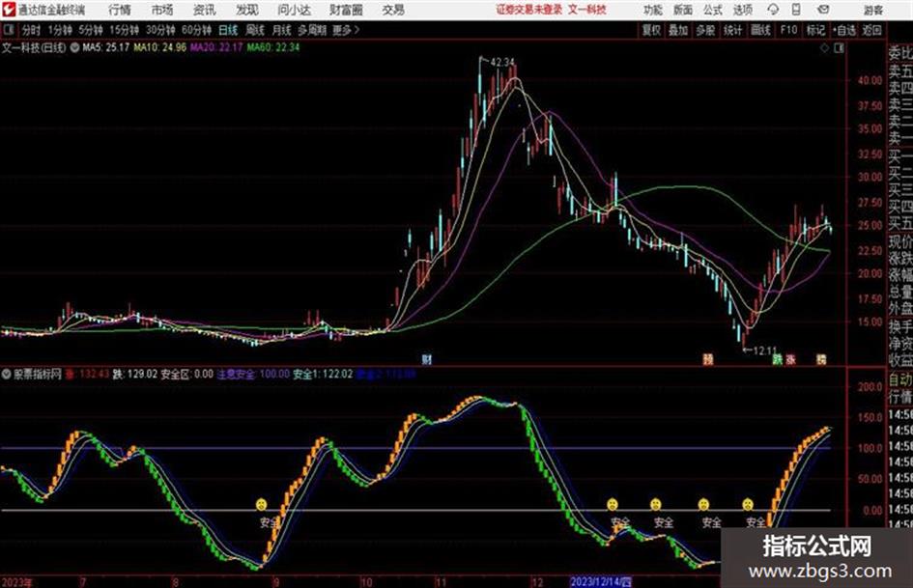913x588 pixels.
Task: Open the 资讯 menu
Action: 205,10
